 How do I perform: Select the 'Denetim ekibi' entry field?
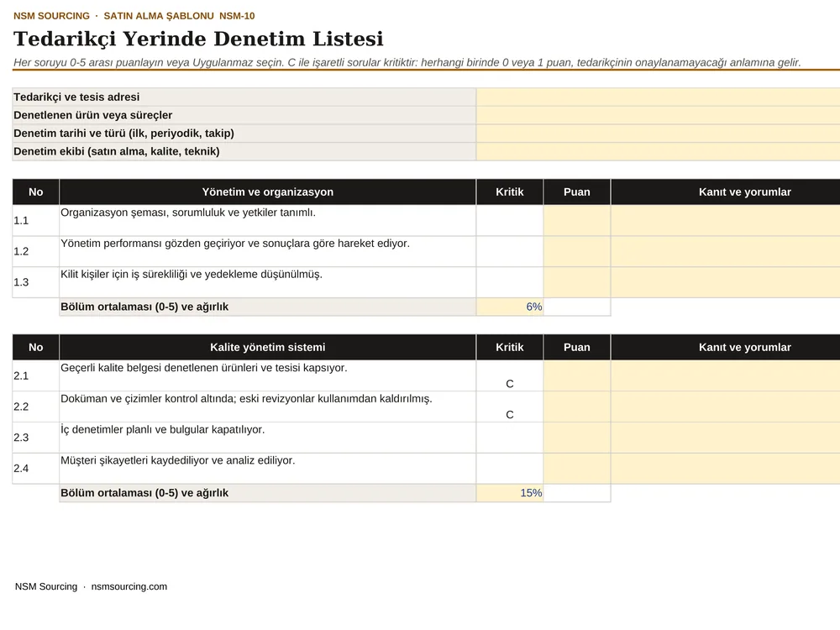click(x=658, y=151)
